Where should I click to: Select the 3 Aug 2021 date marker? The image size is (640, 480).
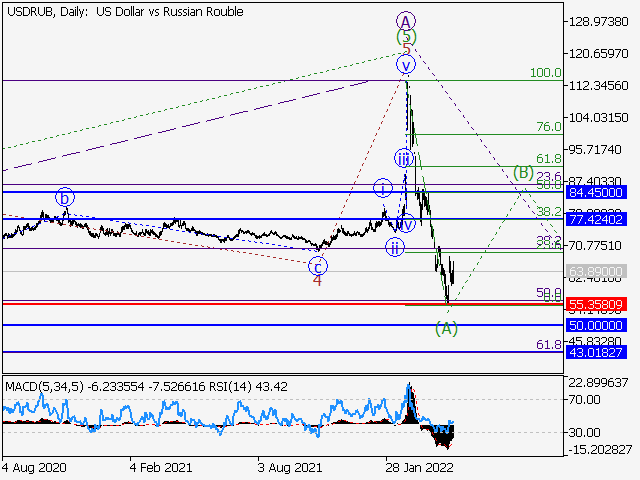tap(290, 468)
